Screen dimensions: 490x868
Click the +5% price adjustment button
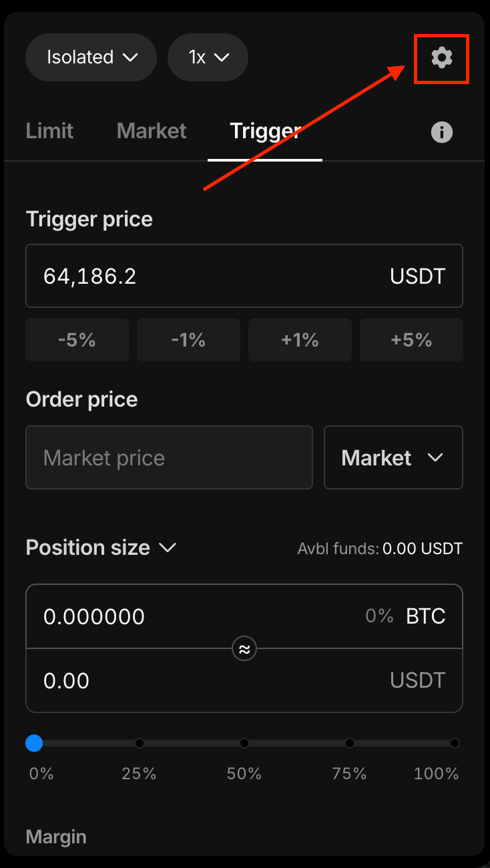pos(411,340)
